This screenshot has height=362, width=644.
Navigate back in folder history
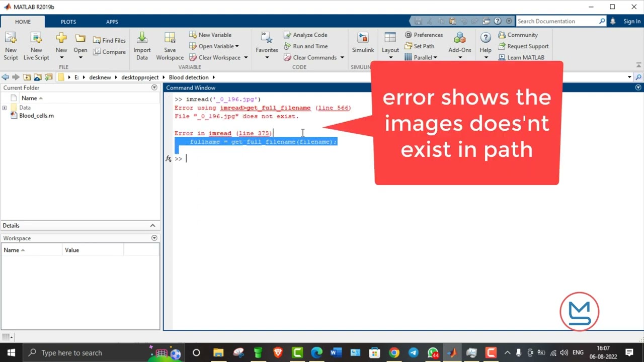coord(5,77)
